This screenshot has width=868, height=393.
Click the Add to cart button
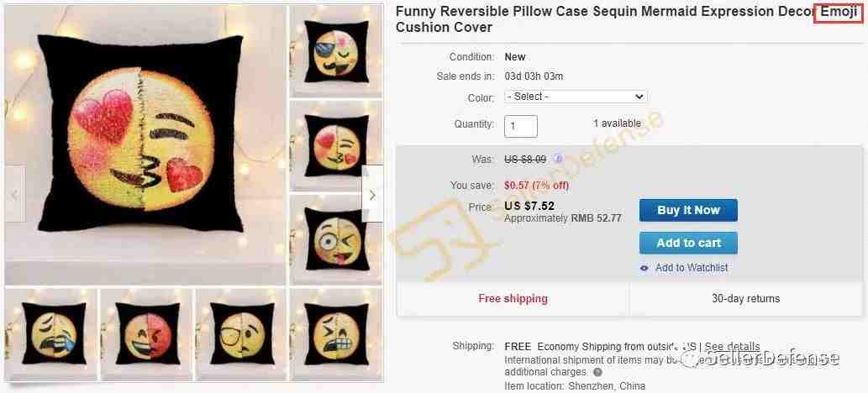click(688, 243)
